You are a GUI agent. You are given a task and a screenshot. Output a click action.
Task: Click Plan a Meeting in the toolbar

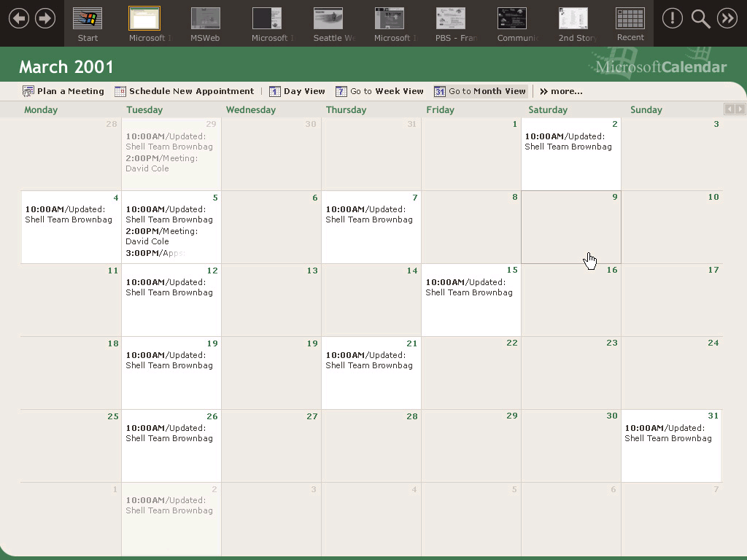coord(63,91)
